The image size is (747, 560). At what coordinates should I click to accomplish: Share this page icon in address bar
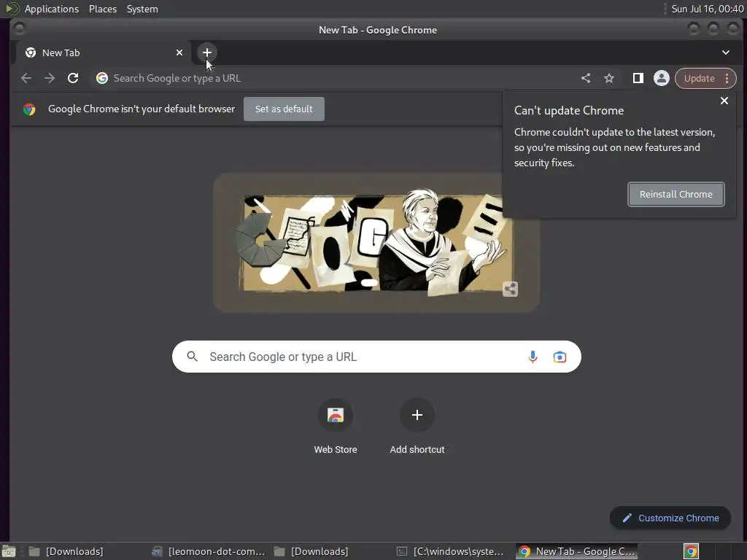pyautogui.click(x=586, y=78)
